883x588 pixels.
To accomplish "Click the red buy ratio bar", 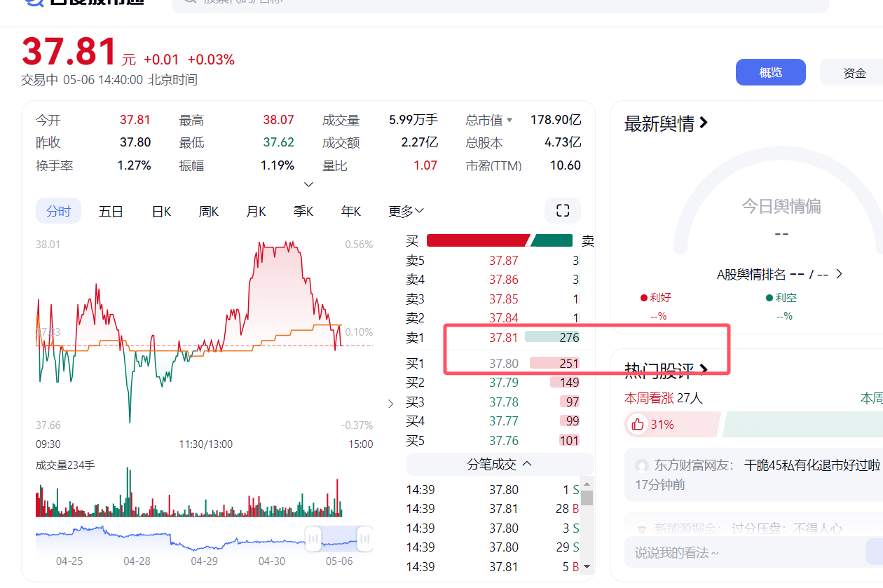I will pos(478,240).
